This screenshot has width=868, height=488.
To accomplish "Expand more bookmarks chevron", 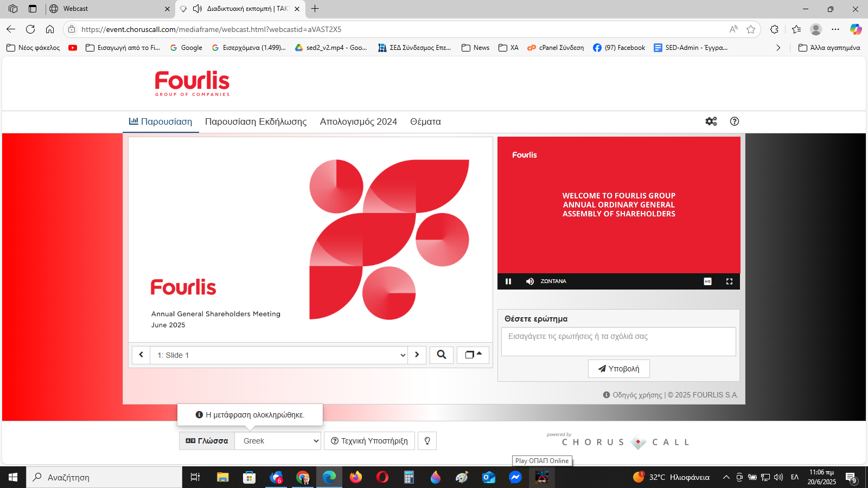I will pos(778,48).
